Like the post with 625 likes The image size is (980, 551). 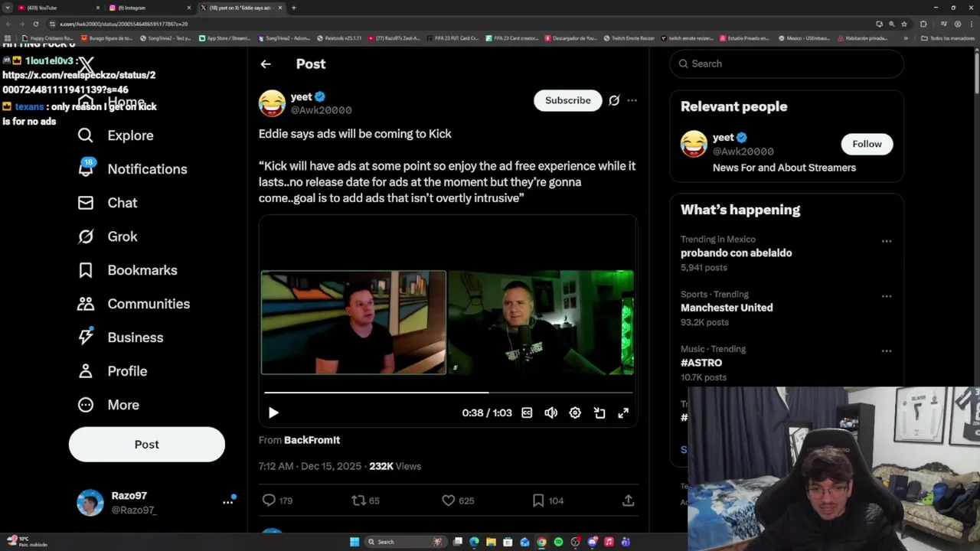458,500
